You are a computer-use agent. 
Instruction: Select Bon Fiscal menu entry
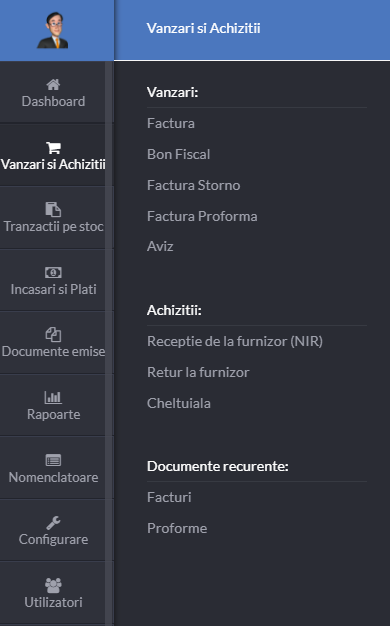[x=178, y=154]
